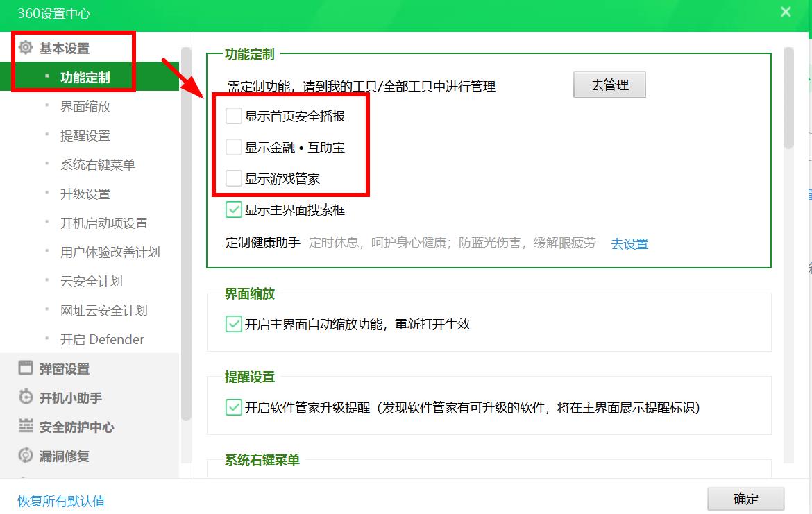This screenshot has width=812, height=514.
Task: Disable 开启软件管家升级提醒 checkbox
Action: point(234,407)
